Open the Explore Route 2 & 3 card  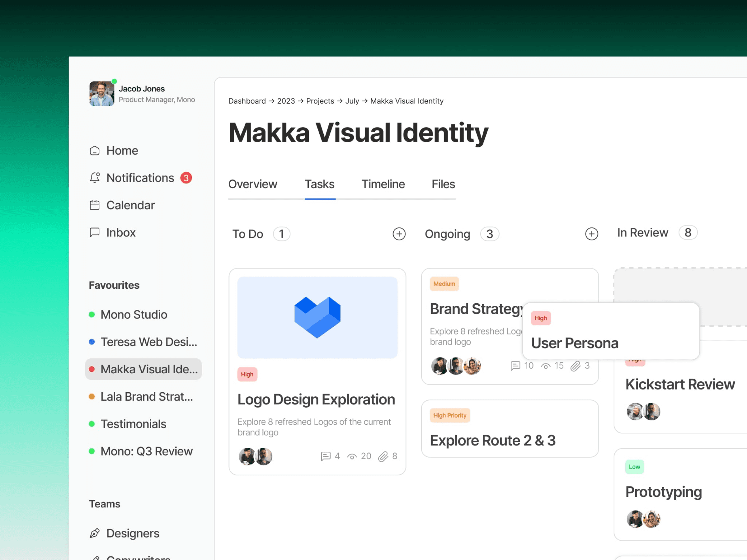tap(510, 429)
